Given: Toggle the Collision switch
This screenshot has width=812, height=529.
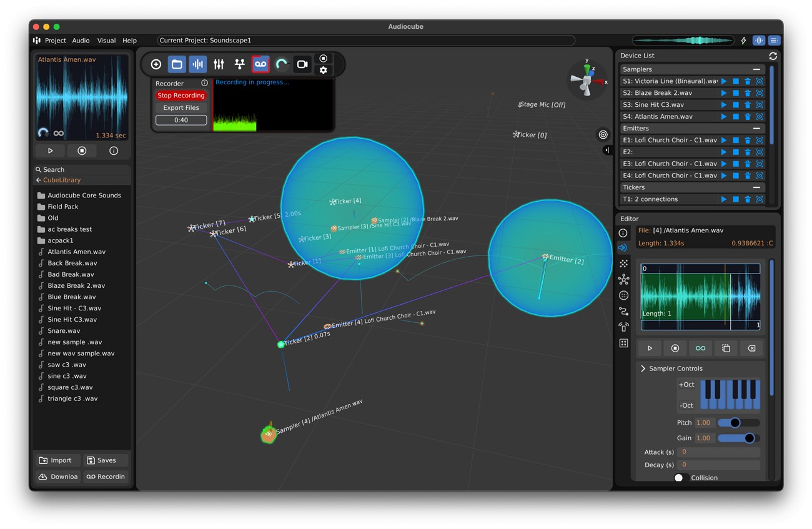Looking at the screenshot, I should [681, 478].
